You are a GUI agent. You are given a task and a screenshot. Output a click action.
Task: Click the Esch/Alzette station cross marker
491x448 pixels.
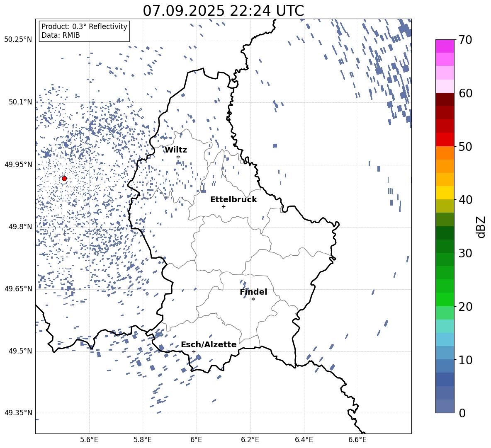[194, 351]
